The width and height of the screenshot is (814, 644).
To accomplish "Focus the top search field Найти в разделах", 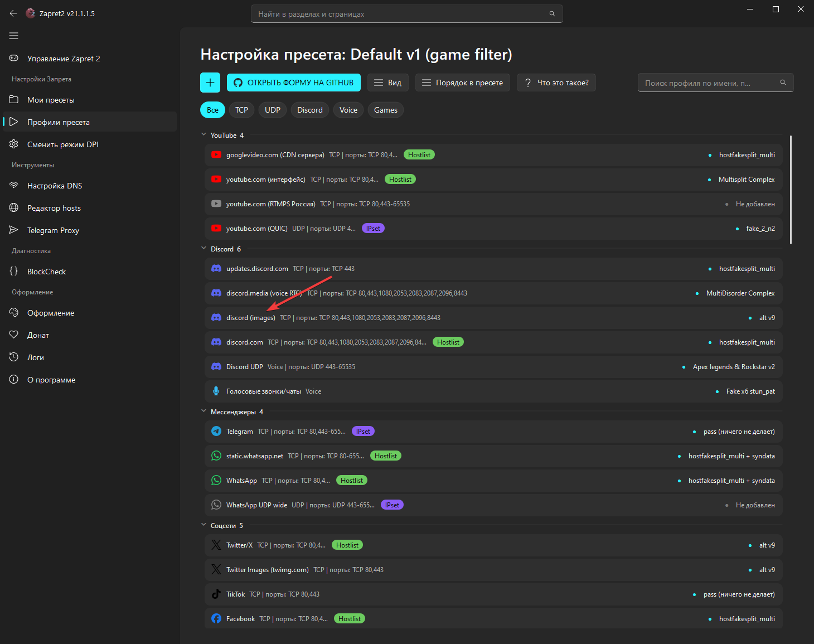I will click(x=407, y=14).
